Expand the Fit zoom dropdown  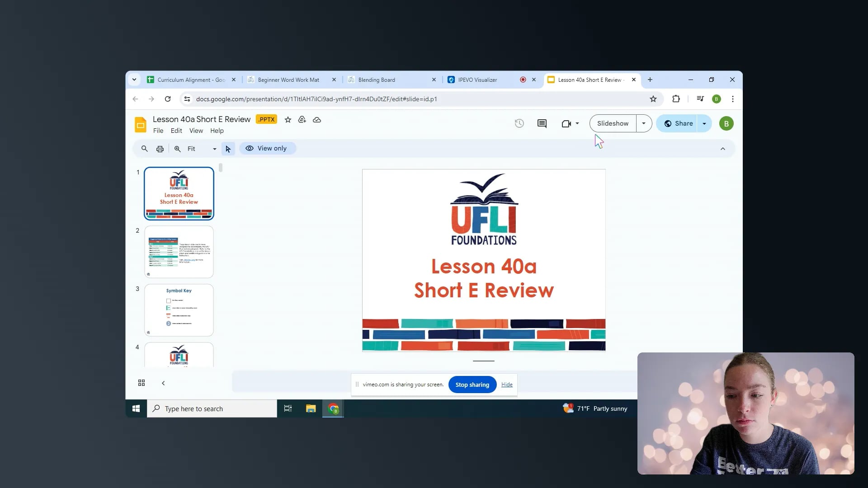pyautogui.click(x=214, y=149)
